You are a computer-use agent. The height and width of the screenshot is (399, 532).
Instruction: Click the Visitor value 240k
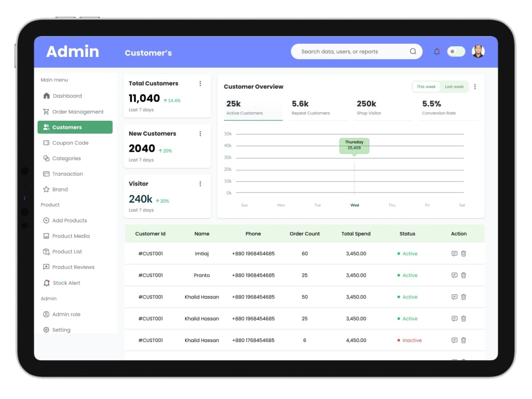[x=140, y=199]
